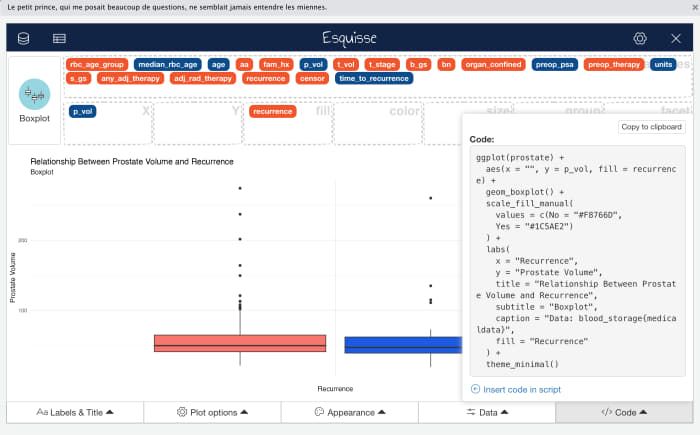Click the recurrence chip in fill dropzone
The width and height of the screenshot is (700, 435).
point(272,111)
